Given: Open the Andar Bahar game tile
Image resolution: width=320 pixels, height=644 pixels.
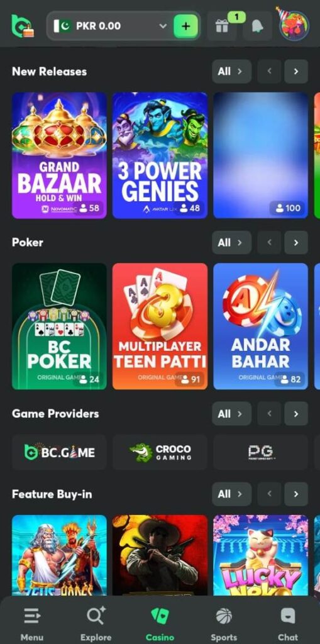Looking at the screenshot, I should tap(260, 326).
